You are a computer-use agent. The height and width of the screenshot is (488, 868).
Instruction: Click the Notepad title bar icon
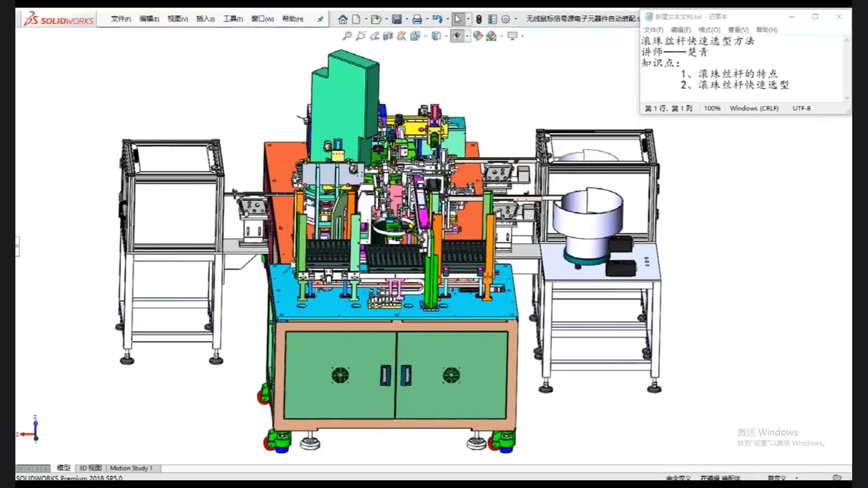(x=649, y=17)
